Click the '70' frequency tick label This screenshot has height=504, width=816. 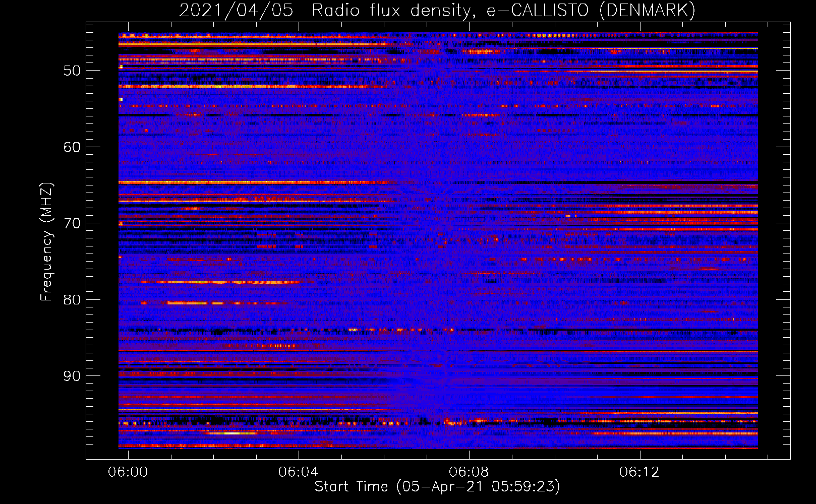point(72,223)
